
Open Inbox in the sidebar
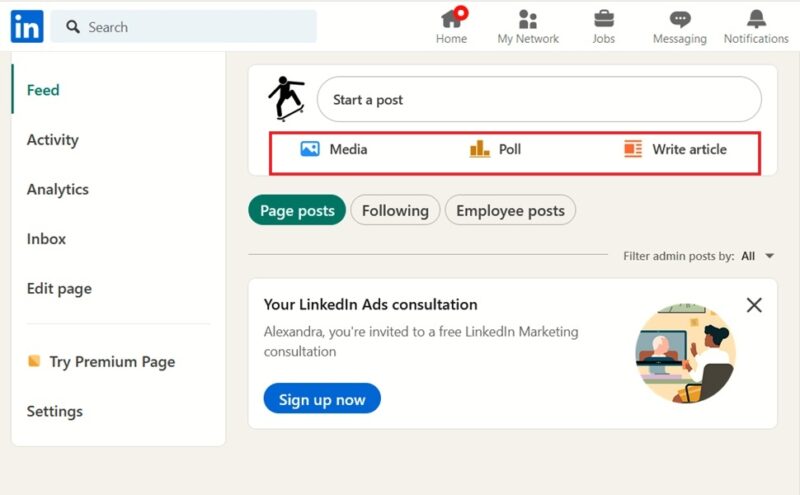click(46, 238)
